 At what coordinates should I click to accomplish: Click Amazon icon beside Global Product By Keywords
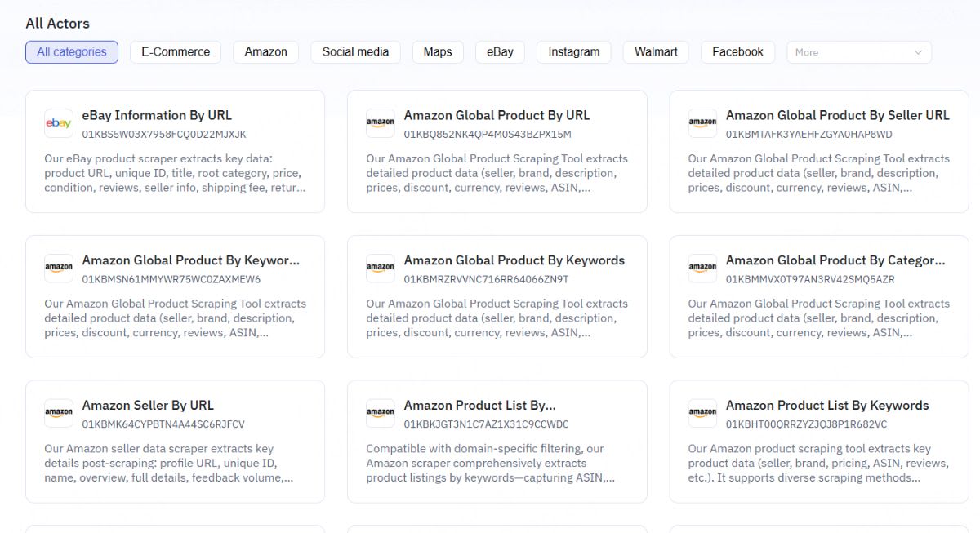(381, 268)
